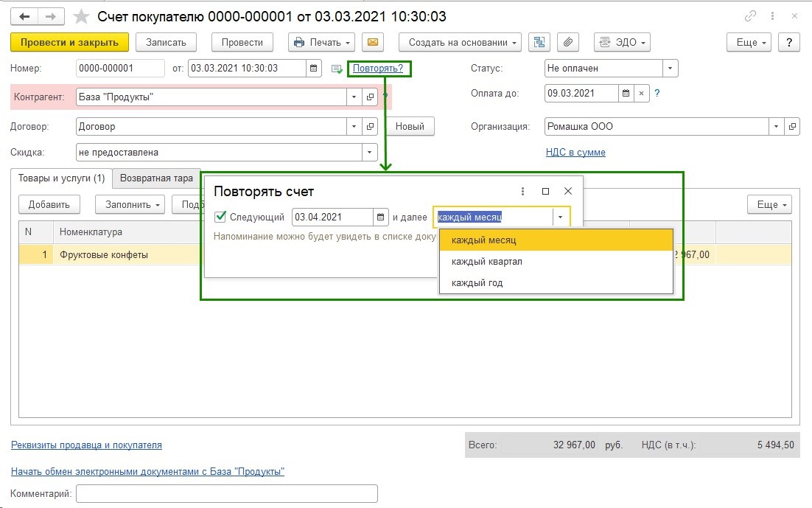Image resolution: width=812 pixels, height=508 pixels.
Task: Click into the Комментарий input field
Action: 227,493
